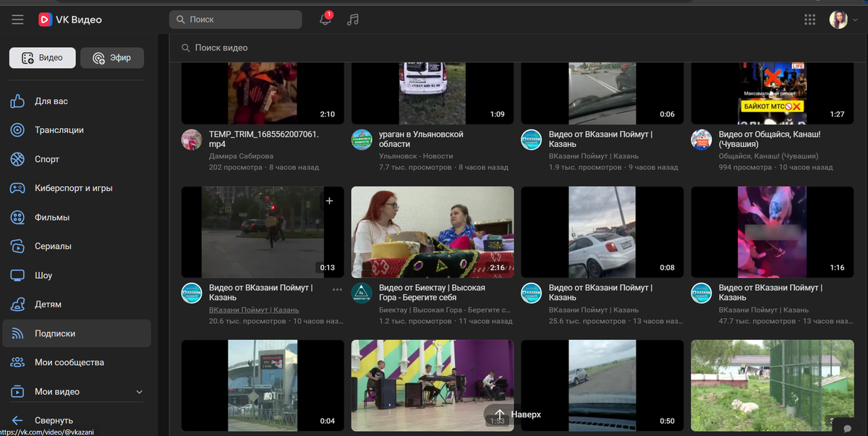Viewport: 868px width, 436px height.
Task: Collapse sidebar via Свернуть
Action: 76,420
